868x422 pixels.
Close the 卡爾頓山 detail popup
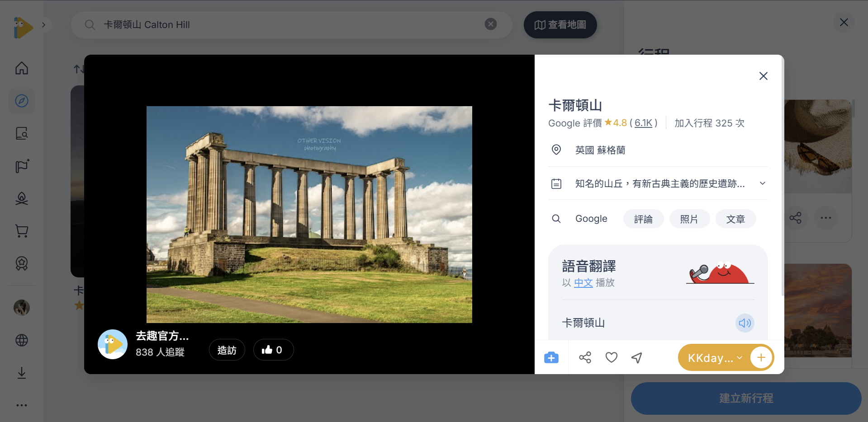[763, 76]
